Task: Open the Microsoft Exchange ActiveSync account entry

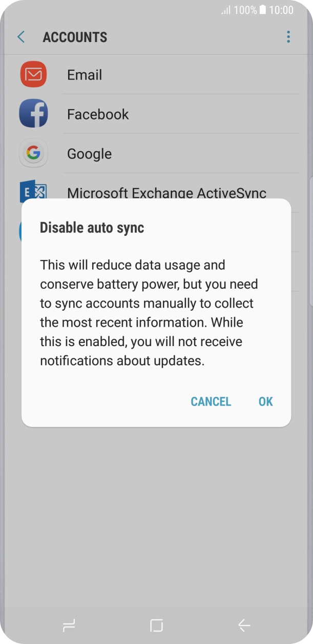Action: [166, 193]
